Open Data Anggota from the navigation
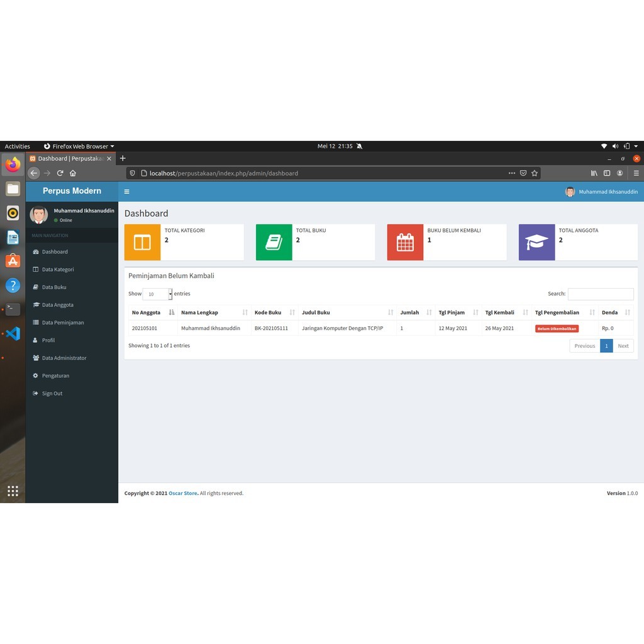The height and width of the screenshot is (644, 644). pyautogui.click(x=58, y=304)
